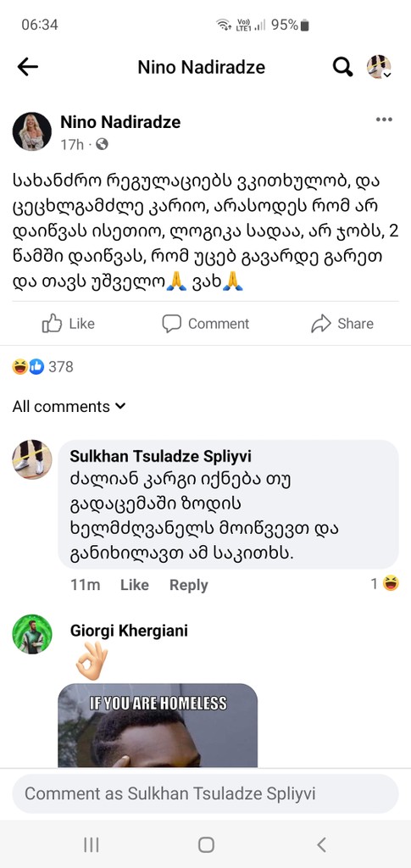411x868 pixels.
Task: Open the IF YOU ARE HOMELESS meme image
Action: 158,726
